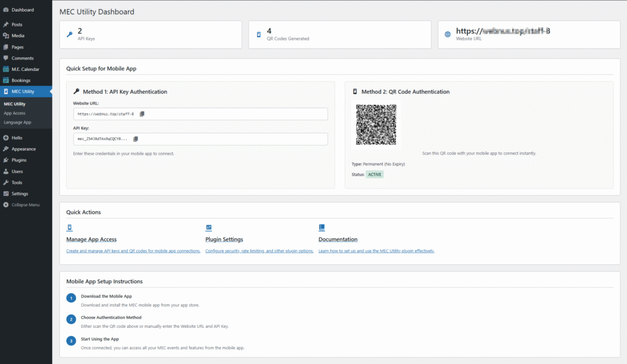Click the Pages icon in sidebar

coord(6,46)
